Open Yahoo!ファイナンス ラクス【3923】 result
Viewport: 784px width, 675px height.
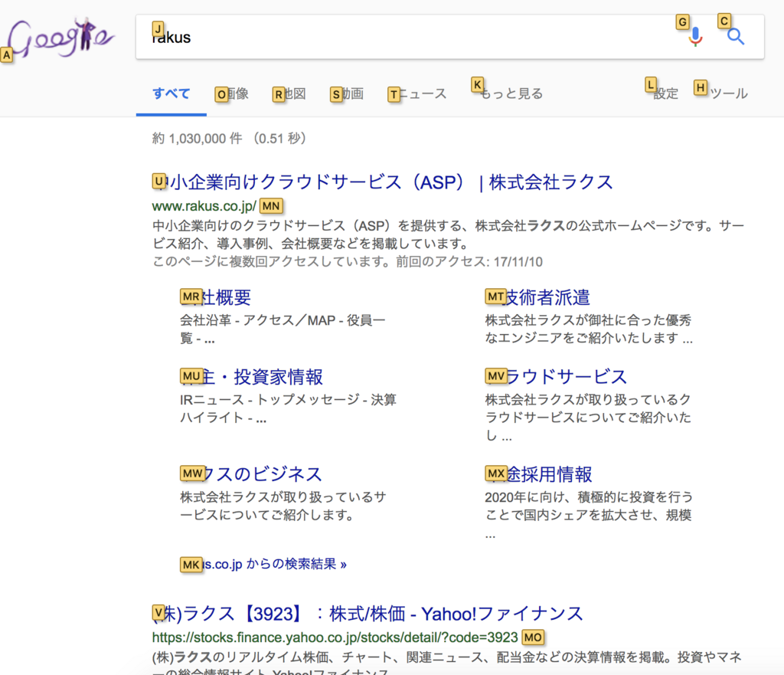click(x=367, y=614)
